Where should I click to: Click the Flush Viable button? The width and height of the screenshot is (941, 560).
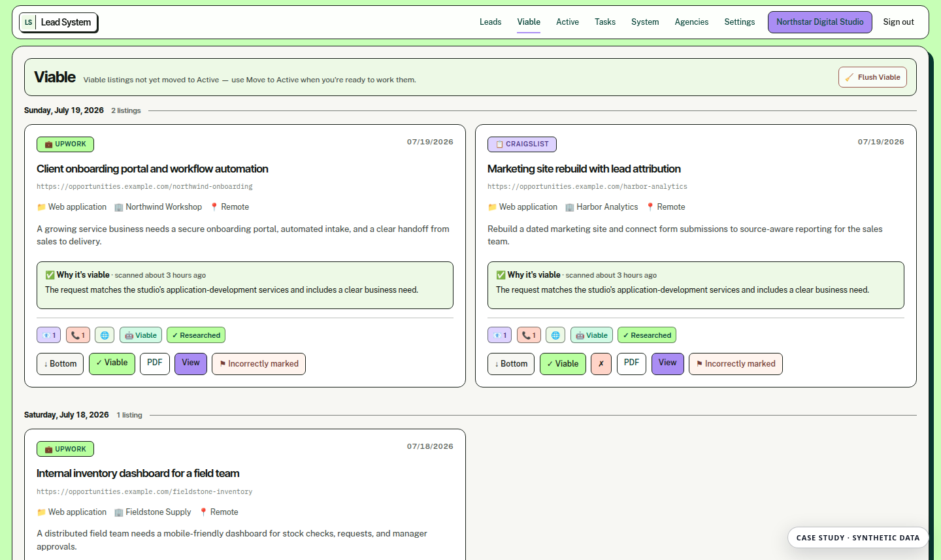[872, 77]
